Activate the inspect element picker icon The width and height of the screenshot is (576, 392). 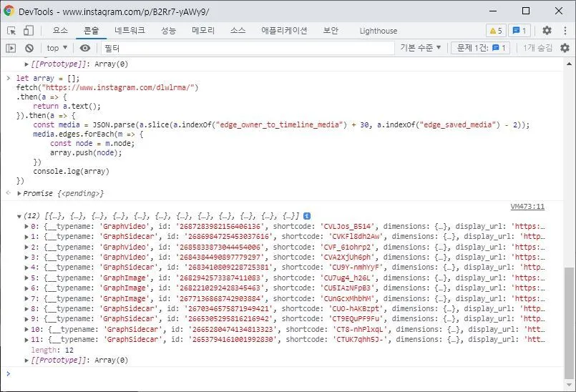[11, 31]
